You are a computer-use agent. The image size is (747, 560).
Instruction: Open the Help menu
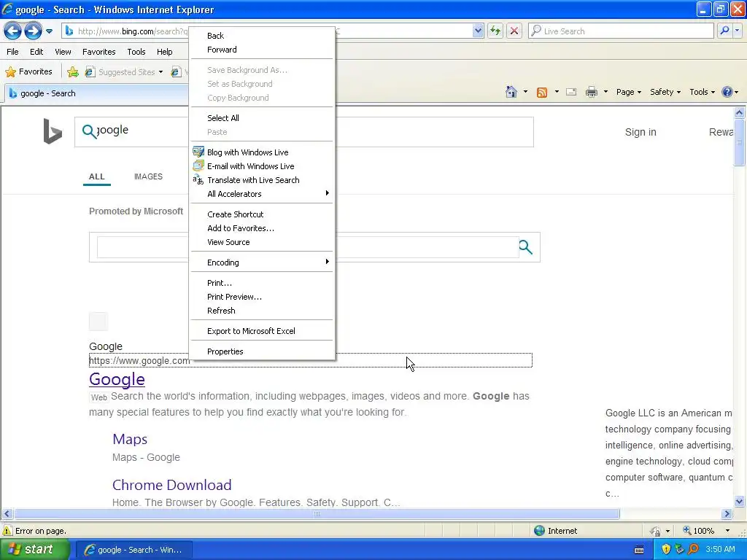(164, 52)
